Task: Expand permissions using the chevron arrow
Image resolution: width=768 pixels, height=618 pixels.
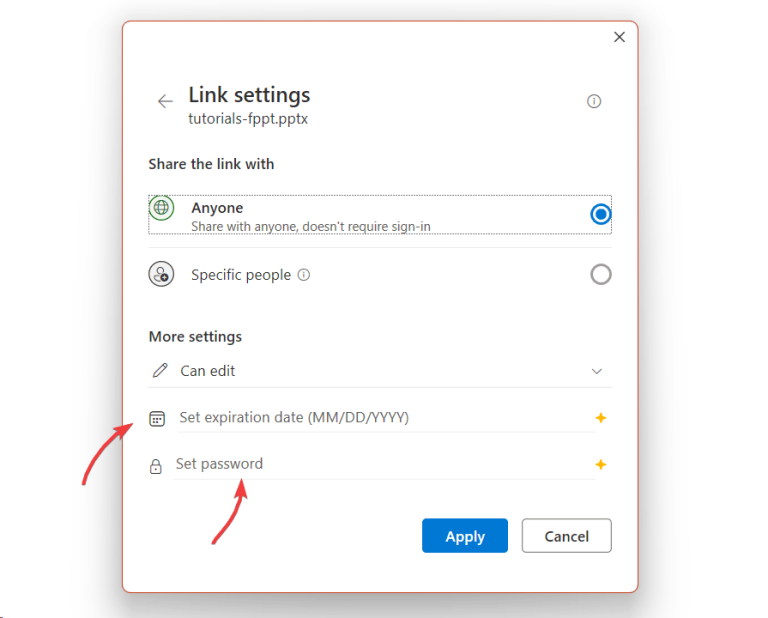Action: 597,371
